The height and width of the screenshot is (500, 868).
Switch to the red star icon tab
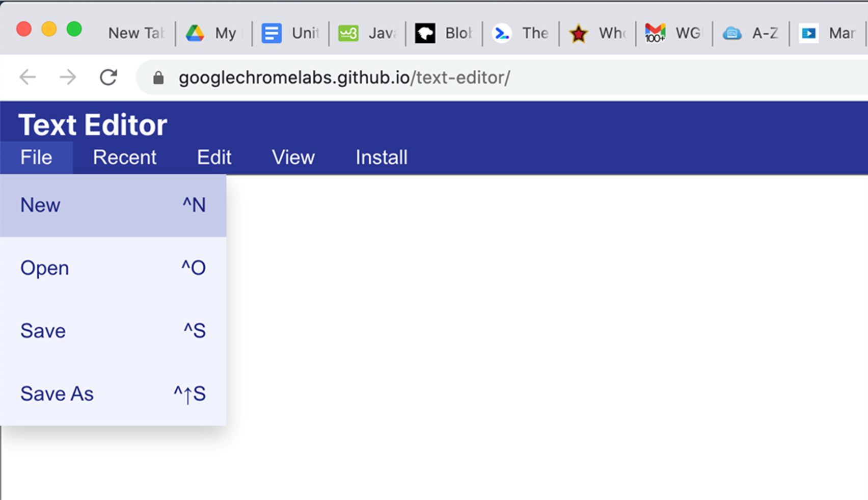tap(597, 33)
